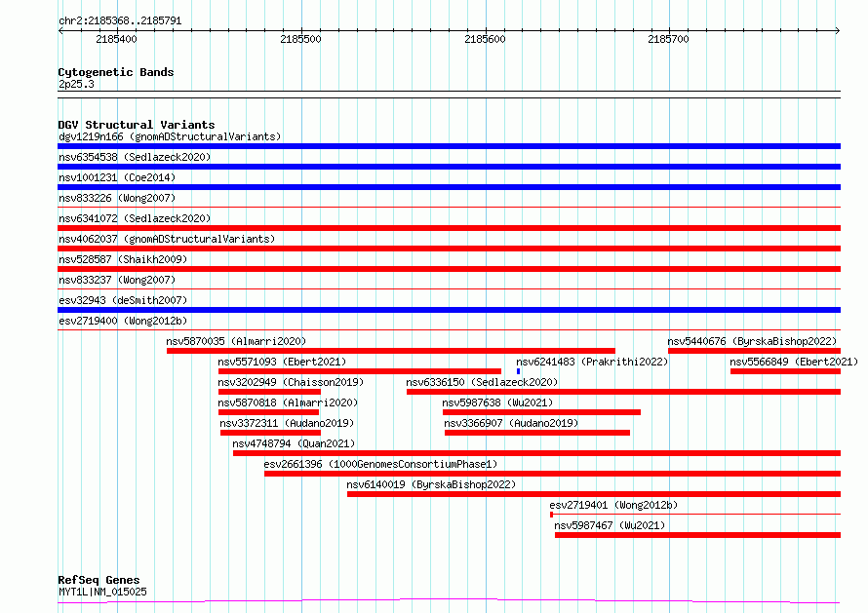Viewport: 868px width, 613px height.
Task: Click the Cytogenetic Bands track title
Action: click(116, 72)
